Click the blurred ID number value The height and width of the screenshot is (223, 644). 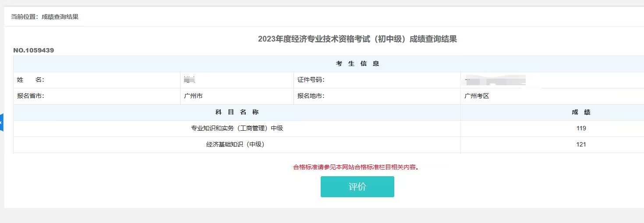point(495,80)
